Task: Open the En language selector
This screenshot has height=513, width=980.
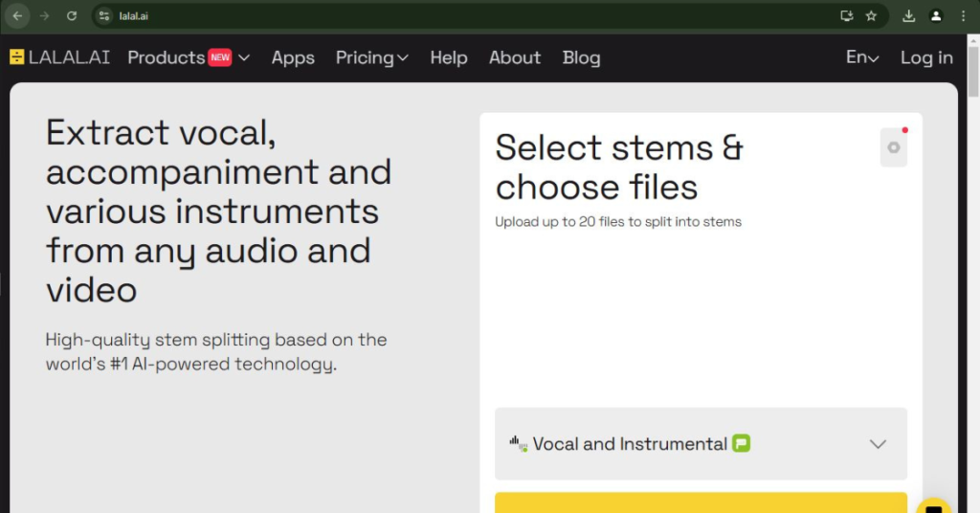Action: click(x=862, y=57)
